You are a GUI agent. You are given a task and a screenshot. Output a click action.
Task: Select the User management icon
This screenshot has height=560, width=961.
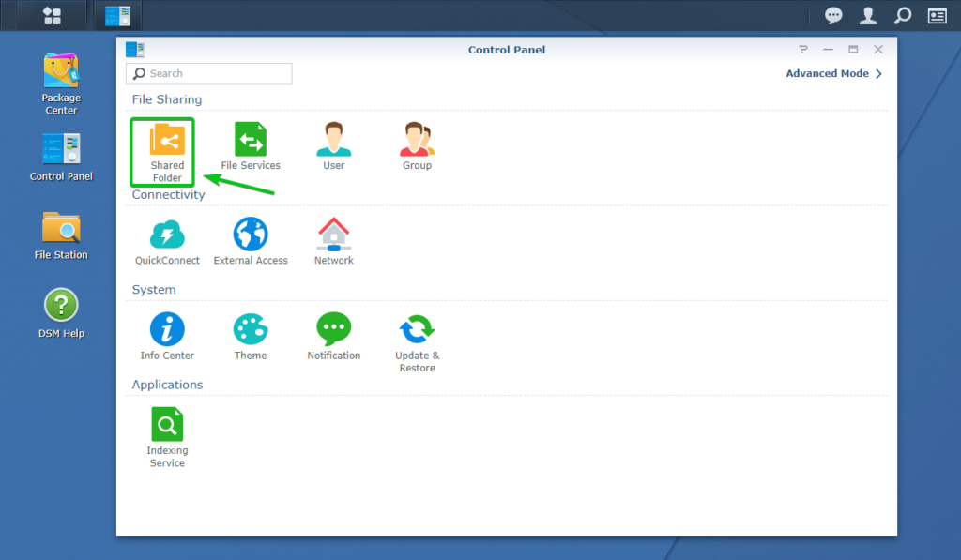[x=333, y=141]
